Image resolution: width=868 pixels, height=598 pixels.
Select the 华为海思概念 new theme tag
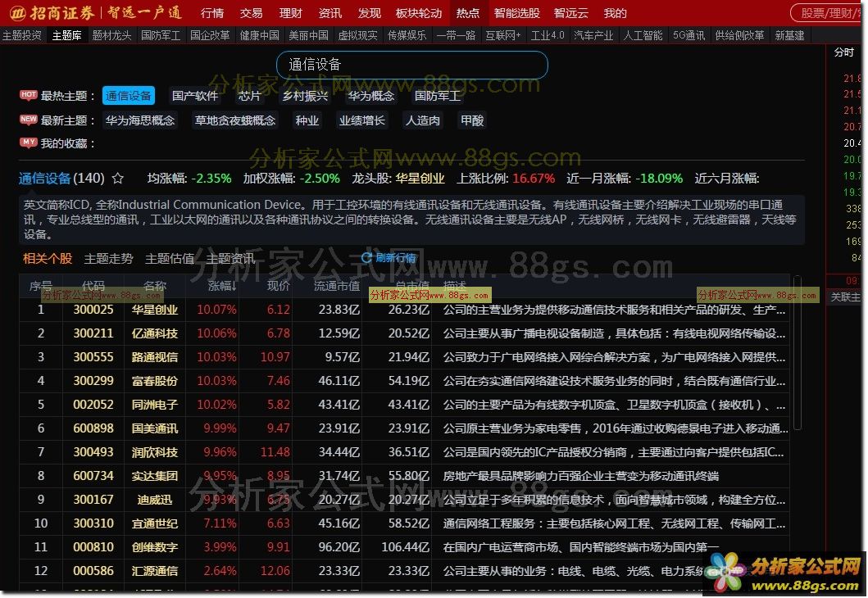[x=140, y=120]
